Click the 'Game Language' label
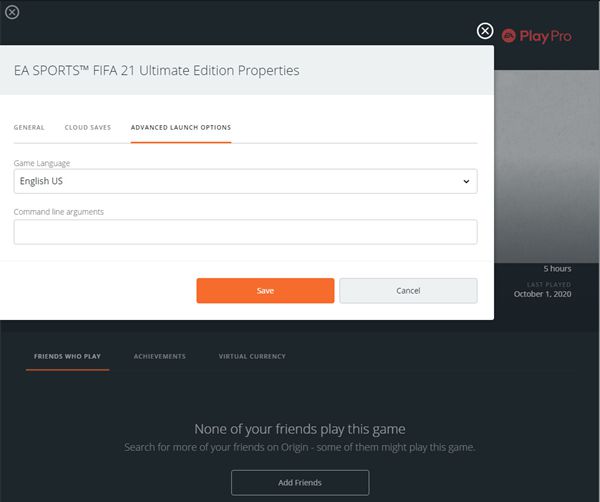This screenshot has width=600, height=502. tap(42, 163)
